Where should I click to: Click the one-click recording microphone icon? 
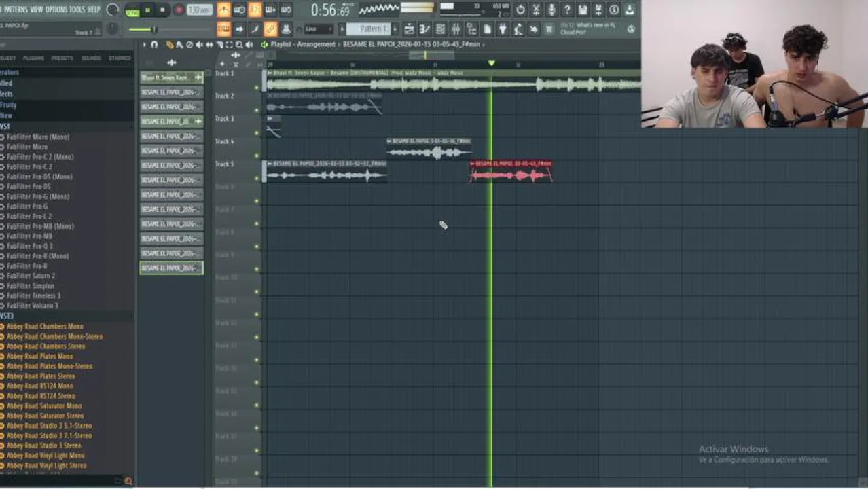point(552,10)
